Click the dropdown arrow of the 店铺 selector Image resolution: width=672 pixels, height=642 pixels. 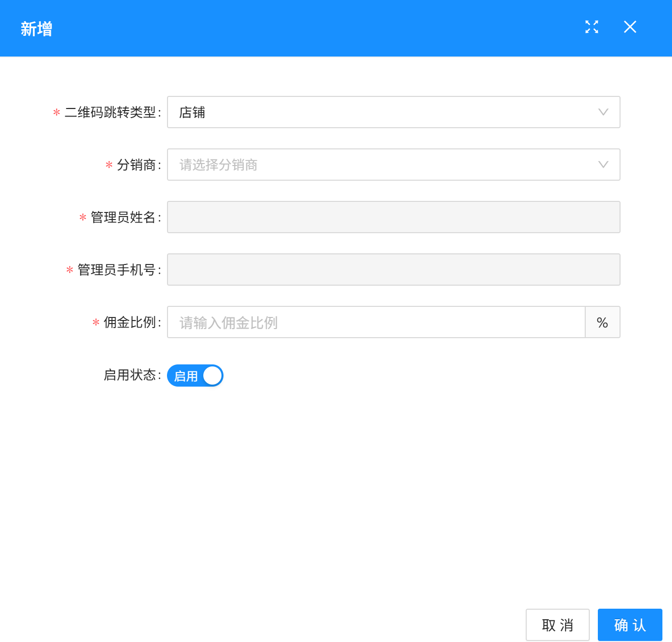pyautogui.click(x=603, y=112)
